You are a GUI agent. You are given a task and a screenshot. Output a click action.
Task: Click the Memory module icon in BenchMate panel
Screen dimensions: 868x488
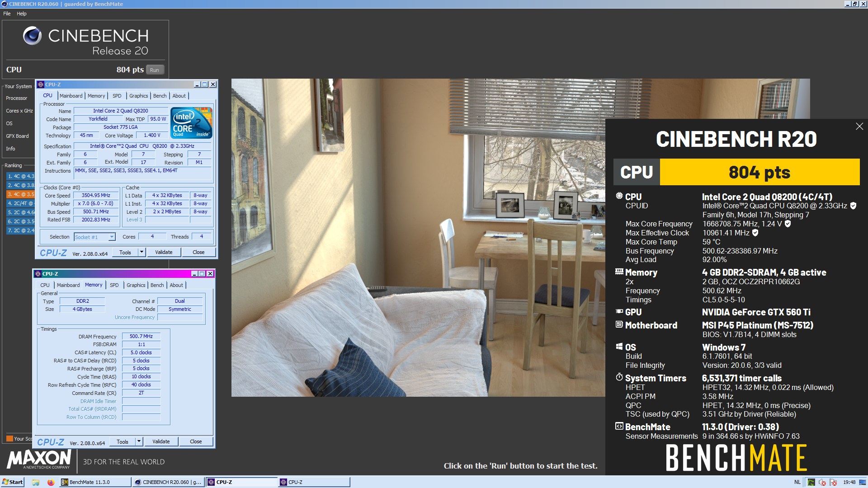point(619,272)
